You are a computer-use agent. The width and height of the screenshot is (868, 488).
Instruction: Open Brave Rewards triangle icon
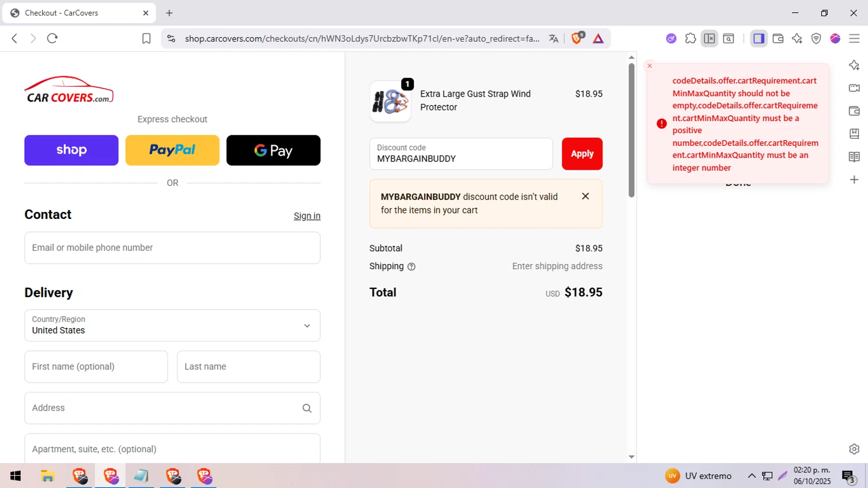tap(598, 38)
